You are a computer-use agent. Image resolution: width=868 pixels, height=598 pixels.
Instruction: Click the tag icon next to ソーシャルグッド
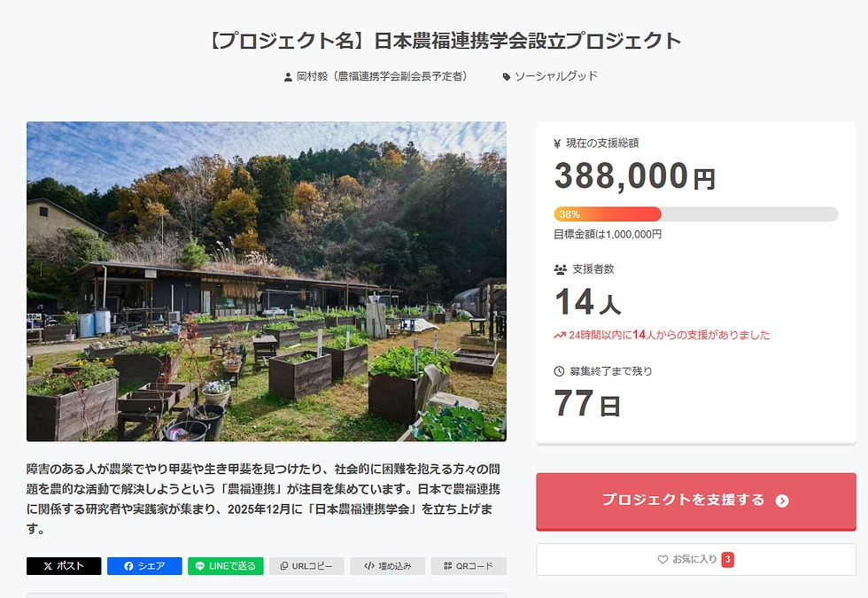(506, 76)
